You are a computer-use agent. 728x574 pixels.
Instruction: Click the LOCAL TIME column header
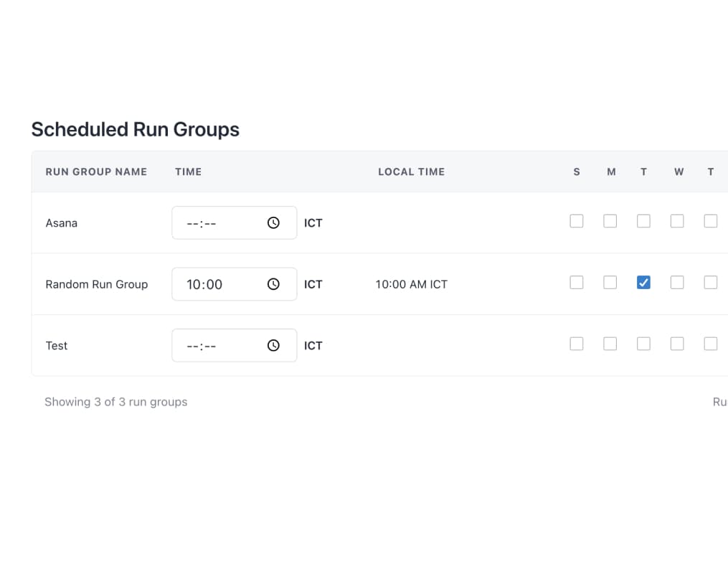(x=412, y=171)
